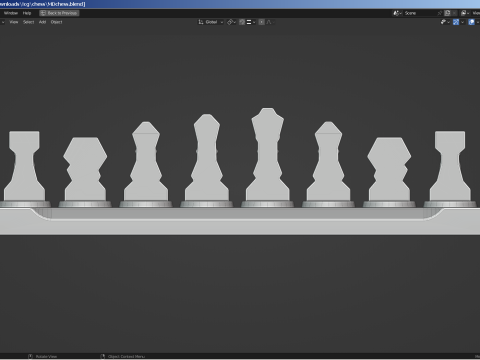Open the view layer browse dropdown
The height and width of the screenshot is (360, 480).
click(x=465, y=13)
